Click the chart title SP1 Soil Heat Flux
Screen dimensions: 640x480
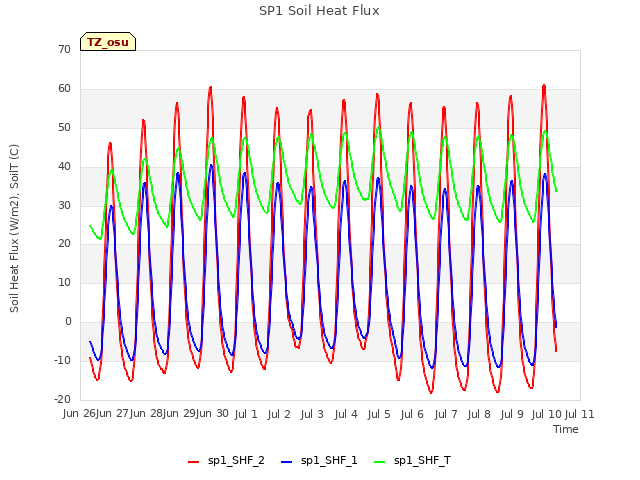coord(319,11)
